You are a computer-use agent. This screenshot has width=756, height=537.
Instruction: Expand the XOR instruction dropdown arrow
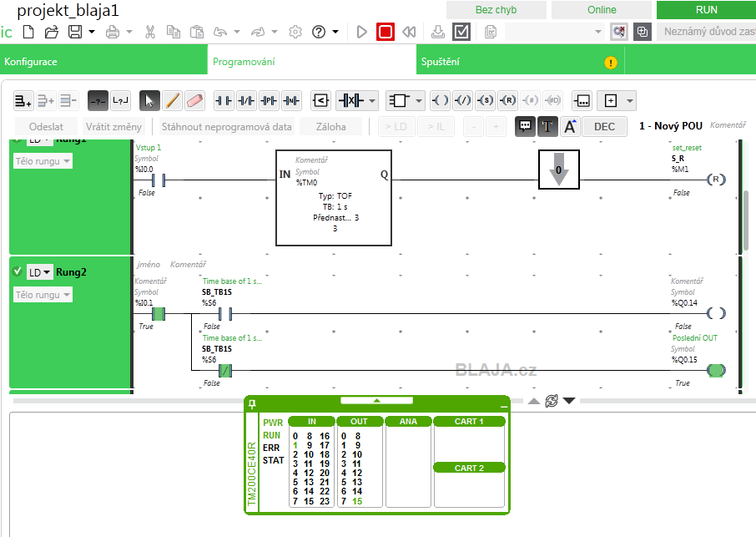coord(371,101)
